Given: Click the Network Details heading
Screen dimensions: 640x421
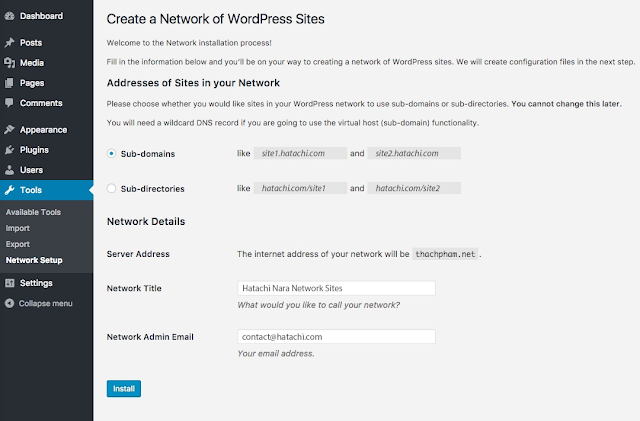Looking at the screenshot, I should point(146,221).
